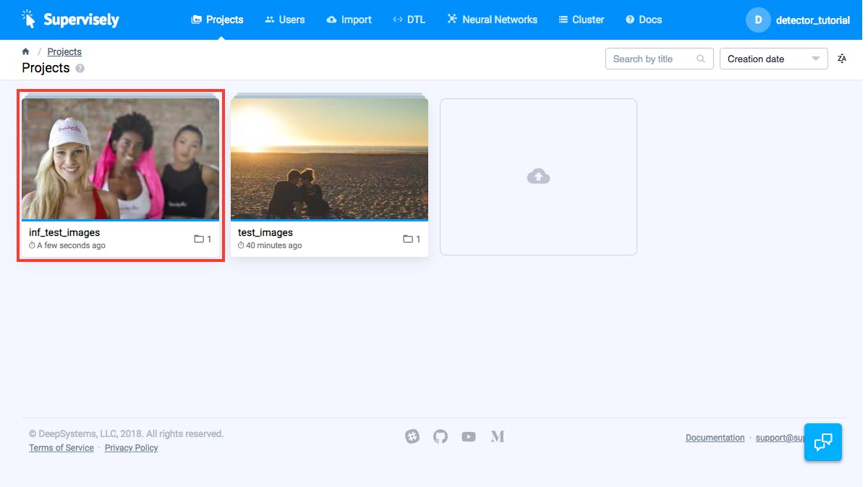The image size is (868, 487).
Task: Switch to the Cluster tab
Action: point(581,20)
